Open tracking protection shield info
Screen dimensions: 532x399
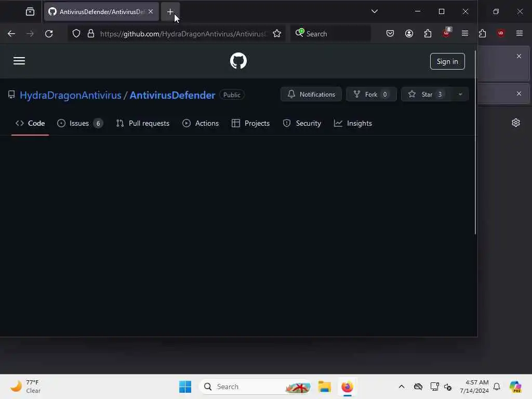(x=76, y=34)
